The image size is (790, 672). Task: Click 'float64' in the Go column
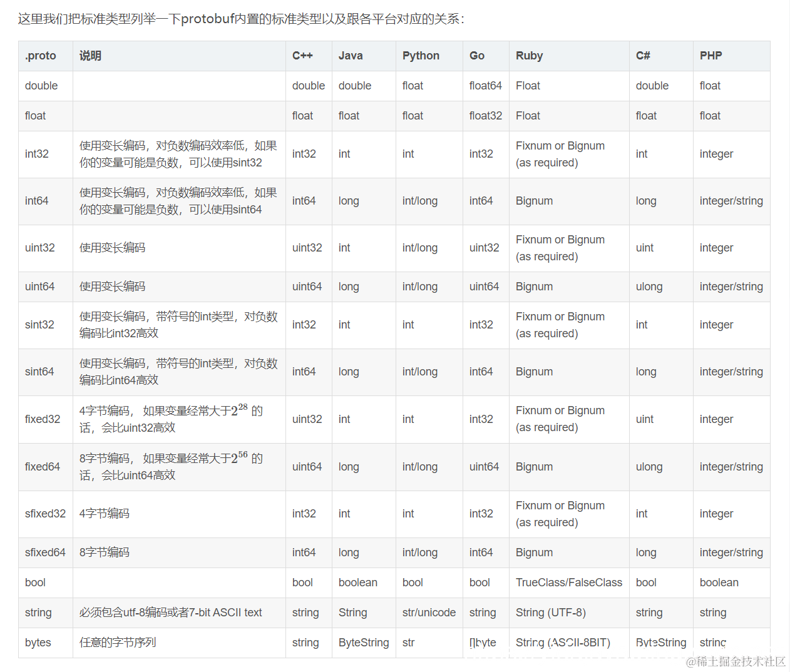(x=486, y=86)
